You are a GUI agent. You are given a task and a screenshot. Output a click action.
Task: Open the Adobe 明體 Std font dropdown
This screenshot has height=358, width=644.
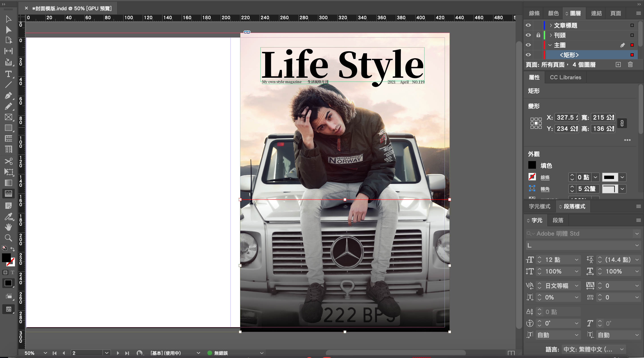pyautogui.click(x=637, y=234)
